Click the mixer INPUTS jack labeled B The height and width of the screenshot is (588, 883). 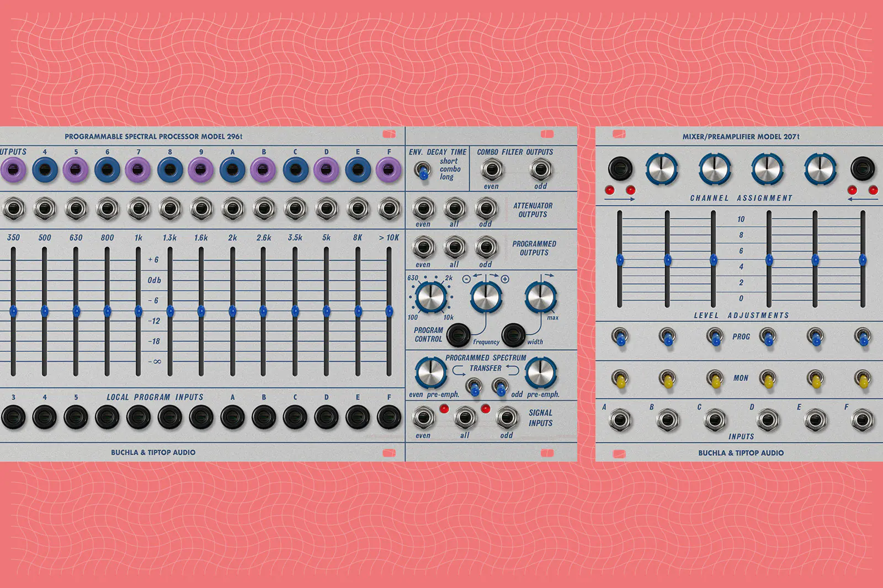(668, 420)
